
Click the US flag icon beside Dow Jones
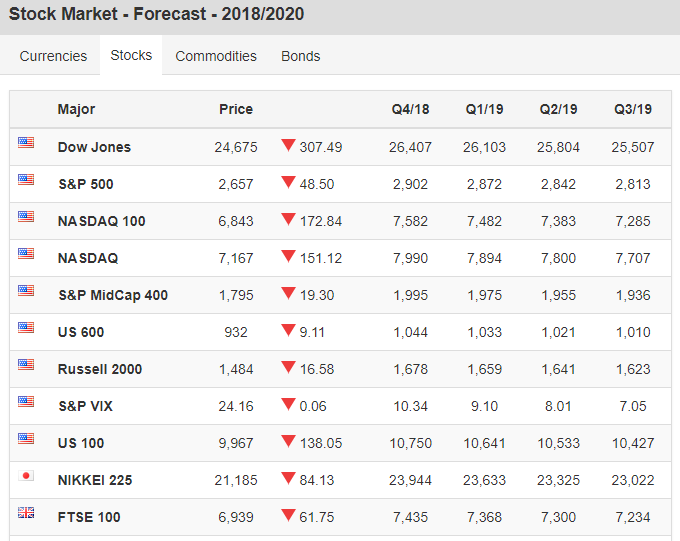[x=26, y=143]
